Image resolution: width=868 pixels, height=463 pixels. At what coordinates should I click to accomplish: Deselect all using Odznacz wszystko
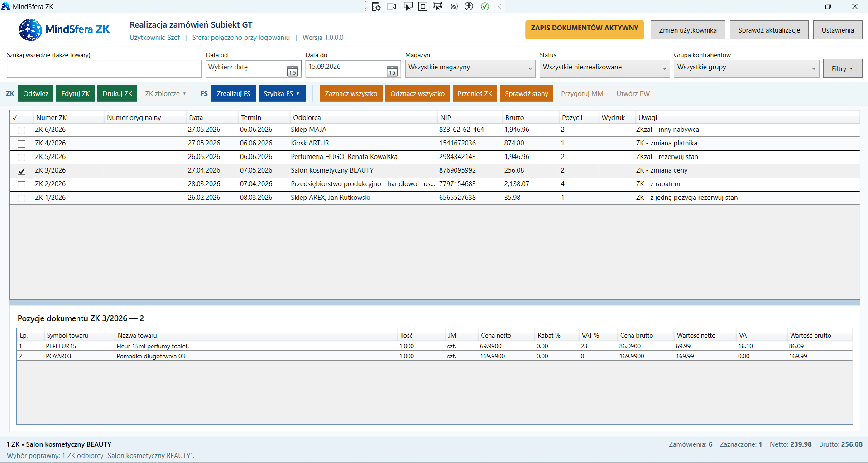417,94
